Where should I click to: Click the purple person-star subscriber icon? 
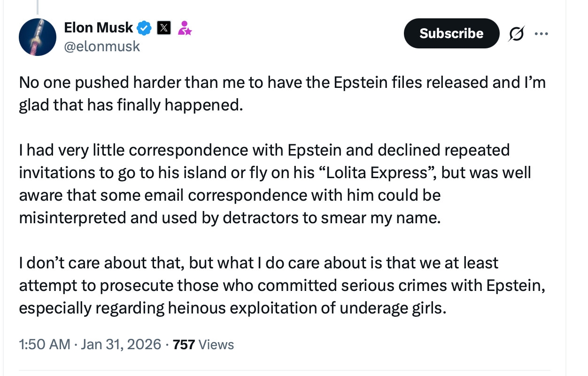click(x=185, y=29)
